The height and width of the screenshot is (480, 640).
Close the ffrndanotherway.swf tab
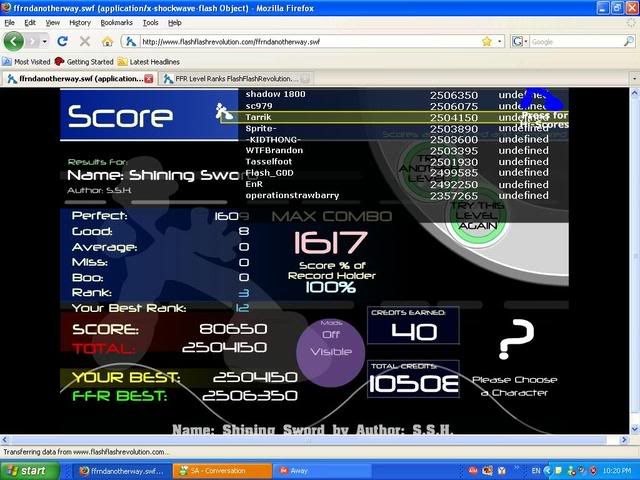[x=149, y=78]
